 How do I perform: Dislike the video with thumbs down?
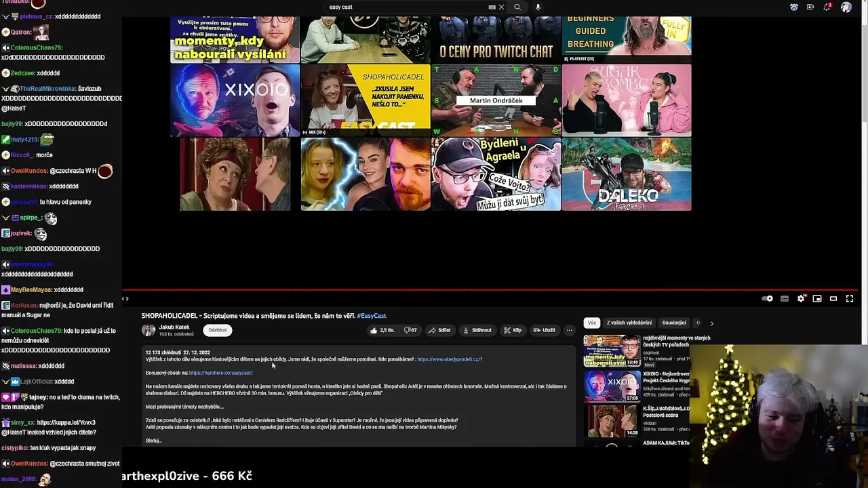411,330
